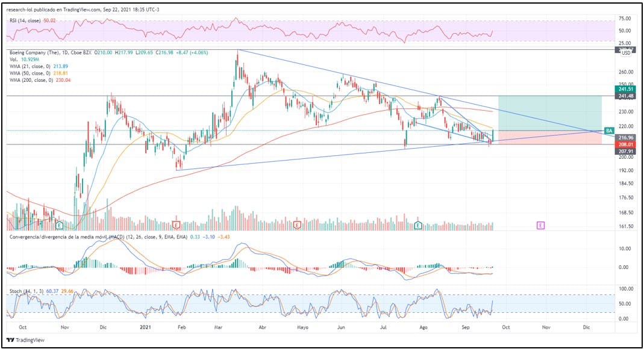
Task: Click the Abr time axis label
Action: [263, 327]
